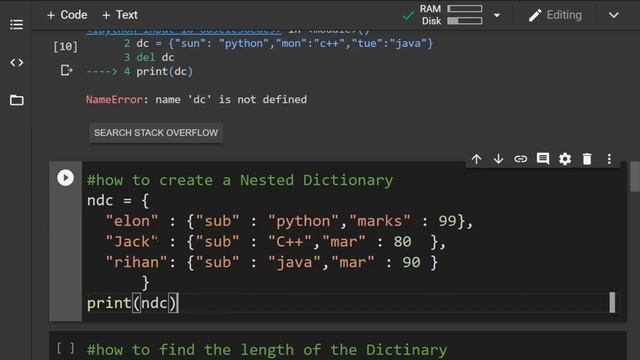Copy link to the cell
Viewport: 640px width, 360px height.
click(x=520, y=159)
